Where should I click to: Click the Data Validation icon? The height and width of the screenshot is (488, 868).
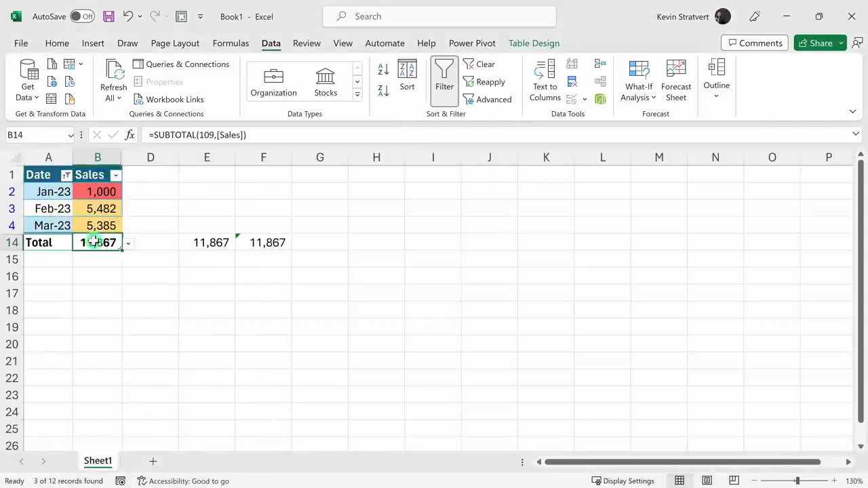pyautogui.click(x=572, y=99)
